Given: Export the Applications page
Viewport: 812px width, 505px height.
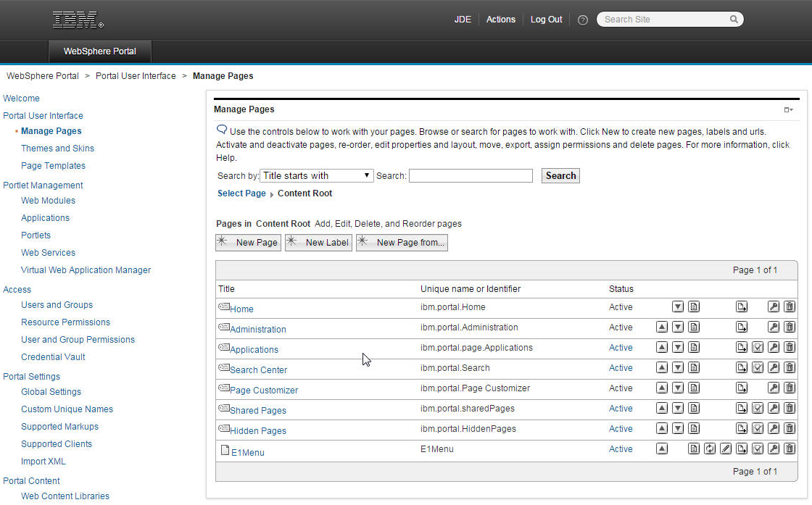Looking at the screenshot, I should (x=742, y=347).
